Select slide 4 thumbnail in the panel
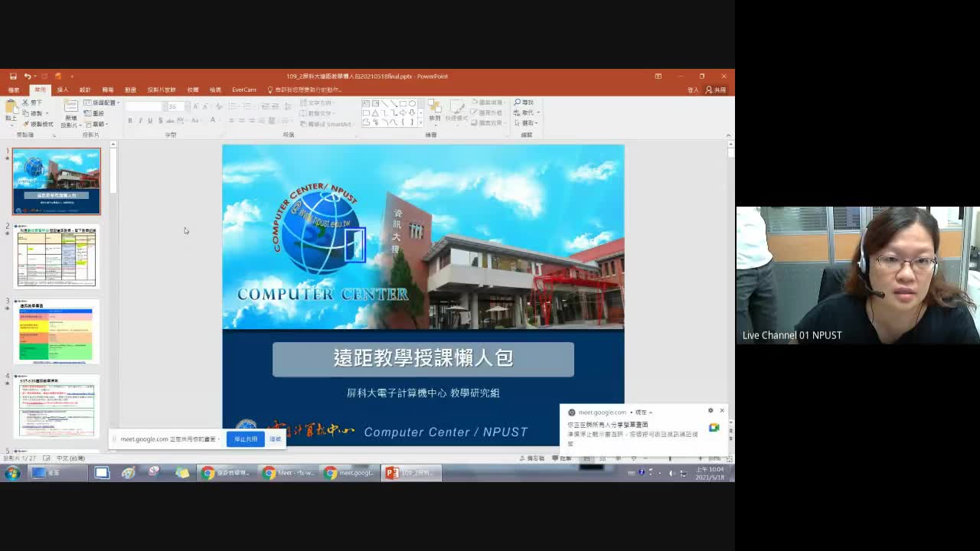980x551 pixels. [x=57, y=407]
